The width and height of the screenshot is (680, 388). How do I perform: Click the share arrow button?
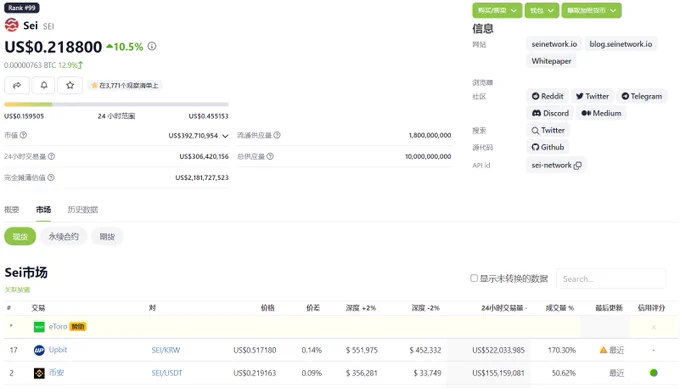click(17, 85)
